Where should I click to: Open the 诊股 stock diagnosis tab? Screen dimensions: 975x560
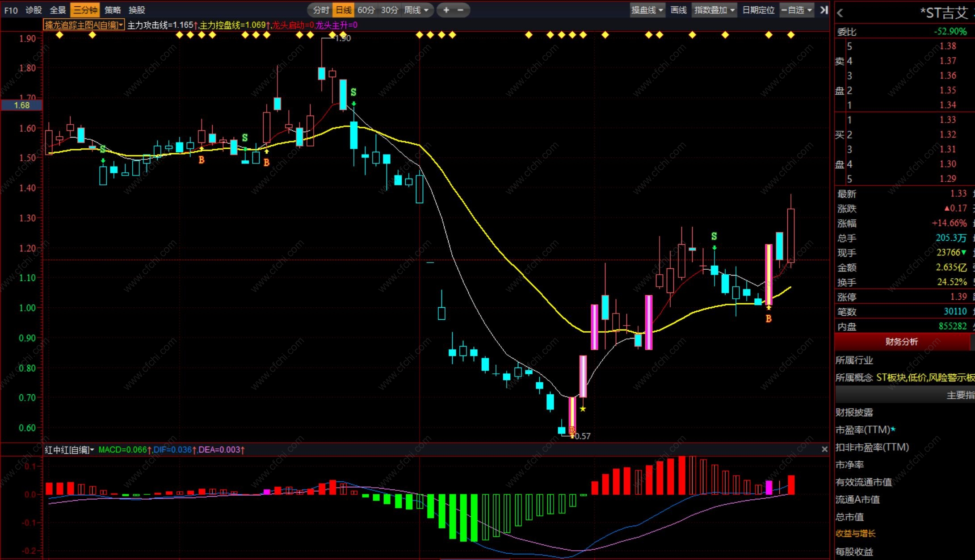point(34,10)
